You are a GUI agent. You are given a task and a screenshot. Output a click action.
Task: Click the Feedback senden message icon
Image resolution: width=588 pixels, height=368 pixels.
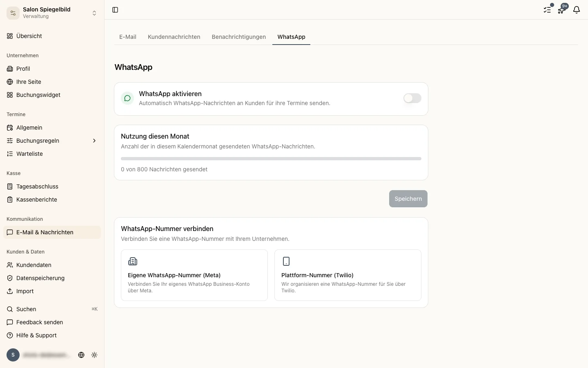tap(10, 322)
